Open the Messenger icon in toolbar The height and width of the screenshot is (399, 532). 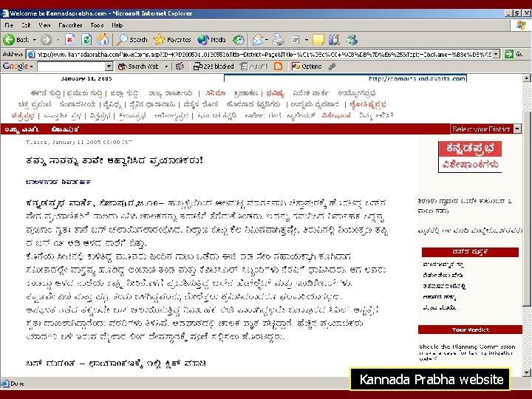(352, 40)
